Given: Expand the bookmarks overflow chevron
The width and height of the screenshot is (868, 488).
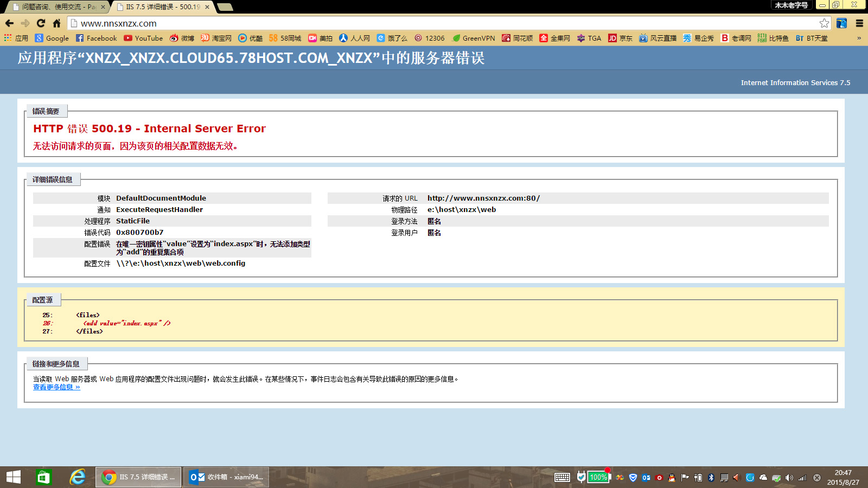Looking at the screenshot, I should point(859,38).
